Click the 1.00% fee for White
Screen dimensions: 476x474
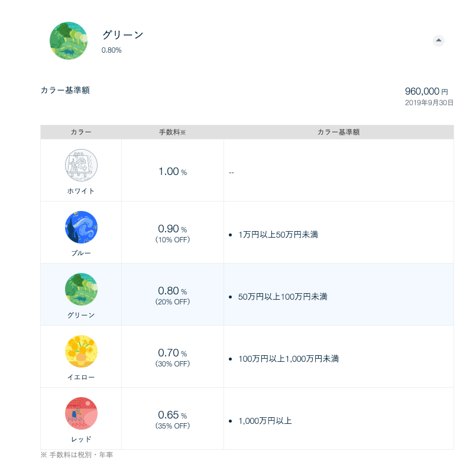tap(172, 172)
